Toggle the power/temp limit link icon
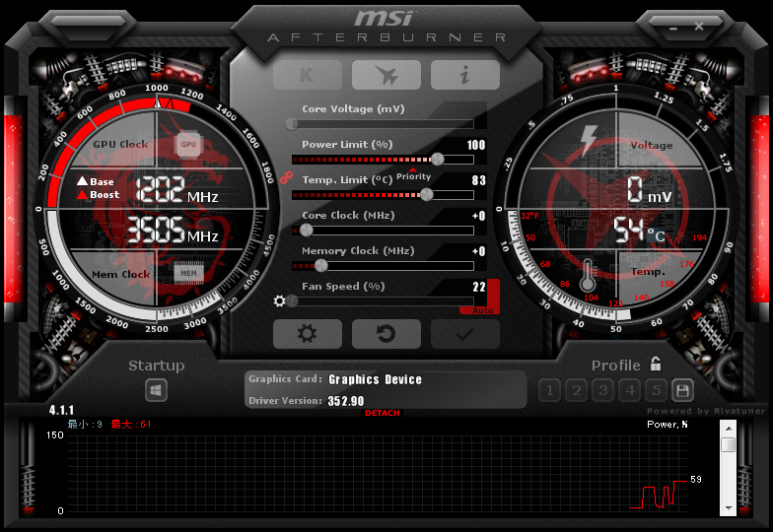The image size is (773, 532). pos(286,177)
